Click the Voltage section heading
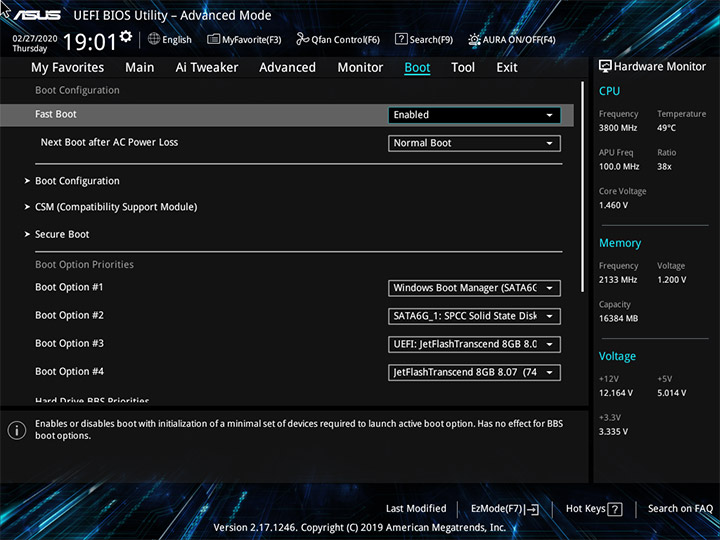Screen dimensions: 720x540 click(617, 356)
